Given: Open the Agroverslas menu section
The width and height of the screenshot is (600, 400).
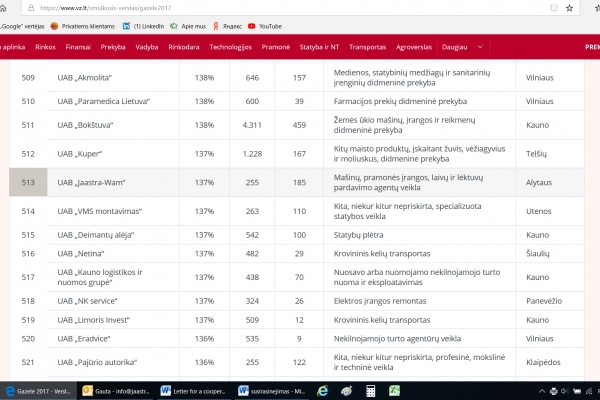Looking at the screenshot, I should point(414,47).
